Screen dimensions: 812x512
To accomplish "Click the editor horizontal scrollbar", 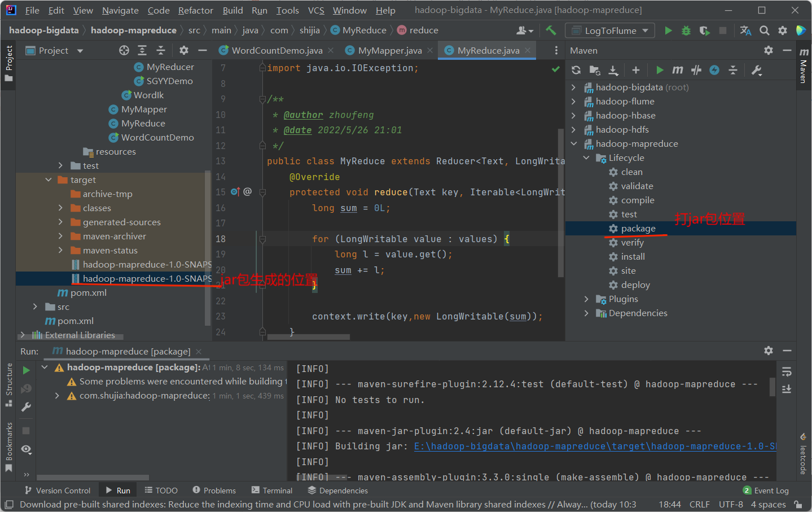I will click(x=309, y=337).
